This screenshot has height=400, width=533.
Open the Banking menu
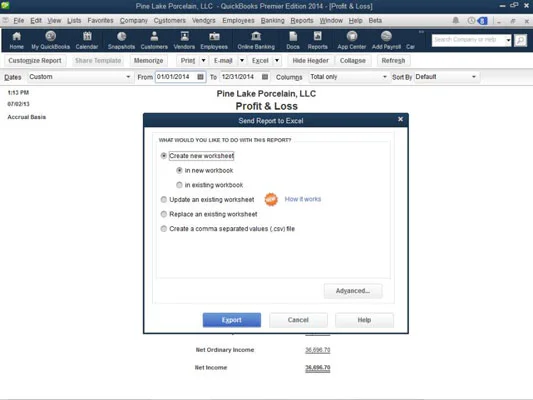coord(273,20)
